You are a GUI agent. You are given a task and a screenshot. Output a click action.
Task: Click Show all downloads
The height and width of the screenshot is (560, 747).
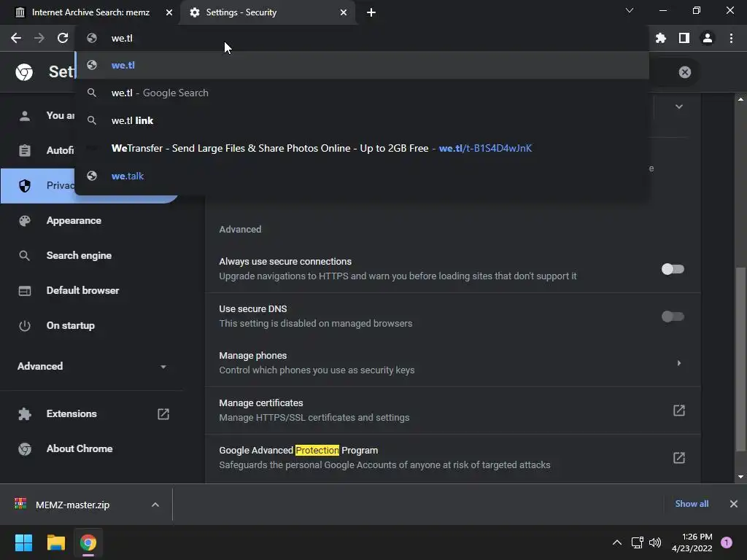pos(692,504)
